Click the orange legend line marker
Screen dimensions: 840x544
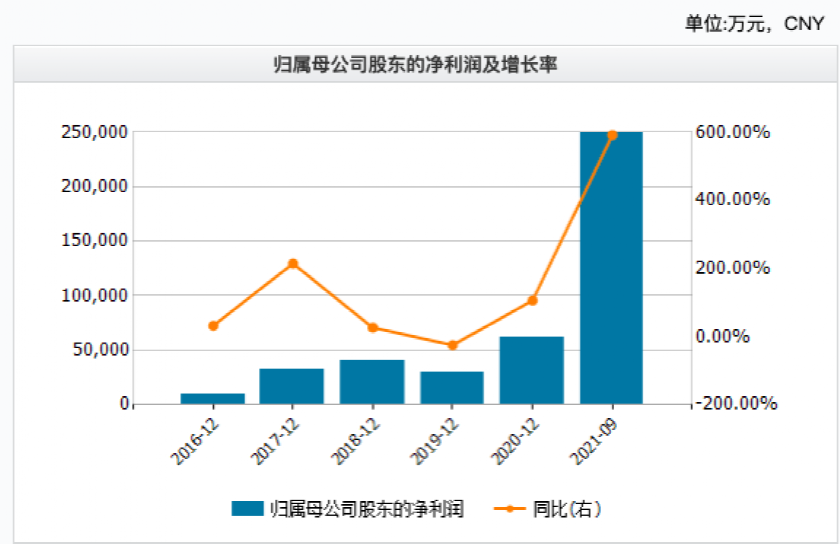click(x=509, y=509)
